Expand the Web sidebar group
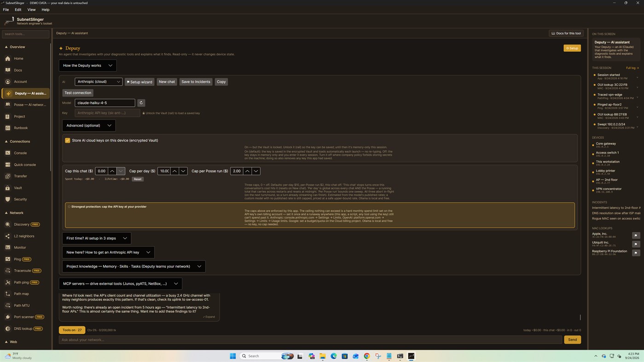This screenshot has height=362, width=644. (x=25, y=342)
